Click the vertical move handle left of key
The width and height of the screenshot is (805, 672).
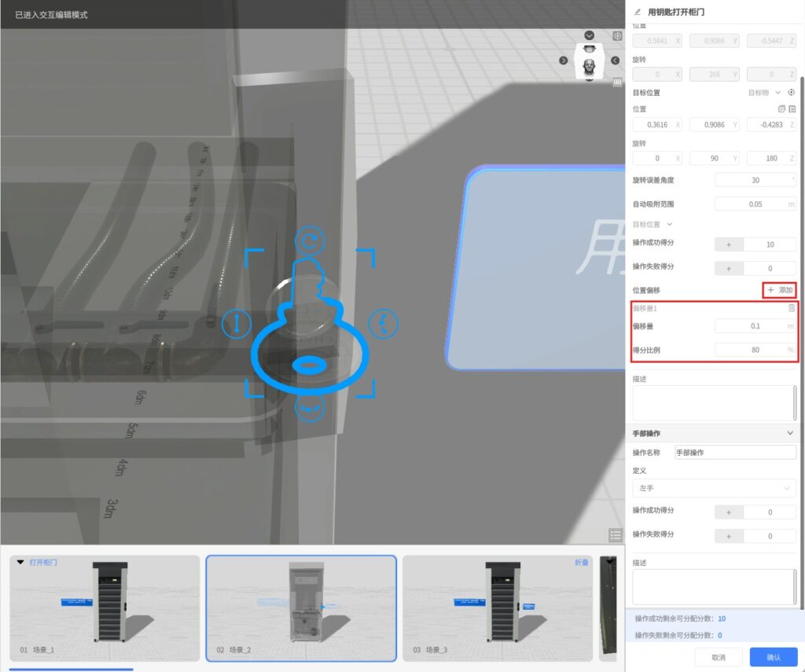click(x=236, y=323)
